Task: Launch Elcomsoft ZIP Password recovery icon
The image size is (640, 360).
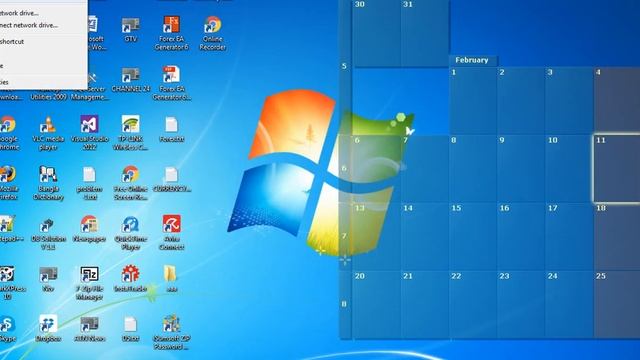Action: 171,332
